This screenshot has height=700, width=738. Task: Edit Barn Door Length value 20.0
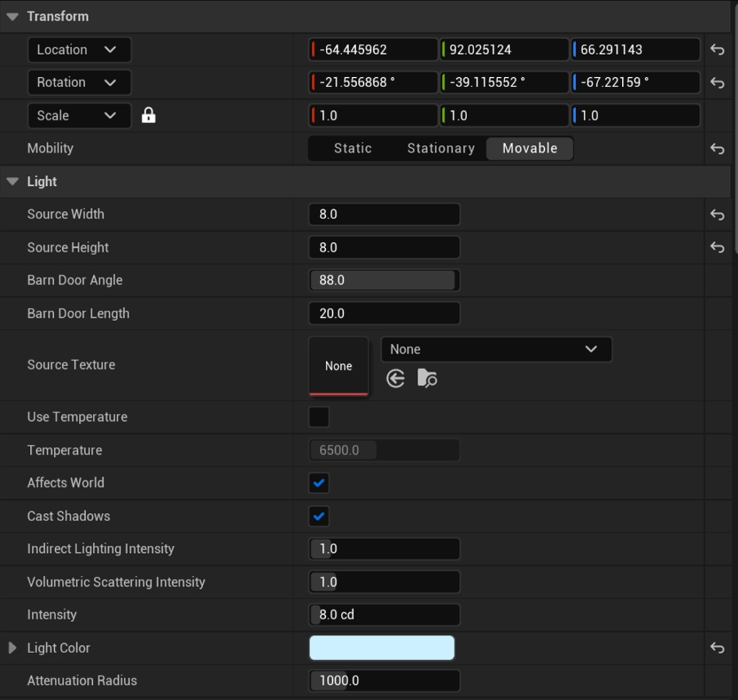click(384, 313)
